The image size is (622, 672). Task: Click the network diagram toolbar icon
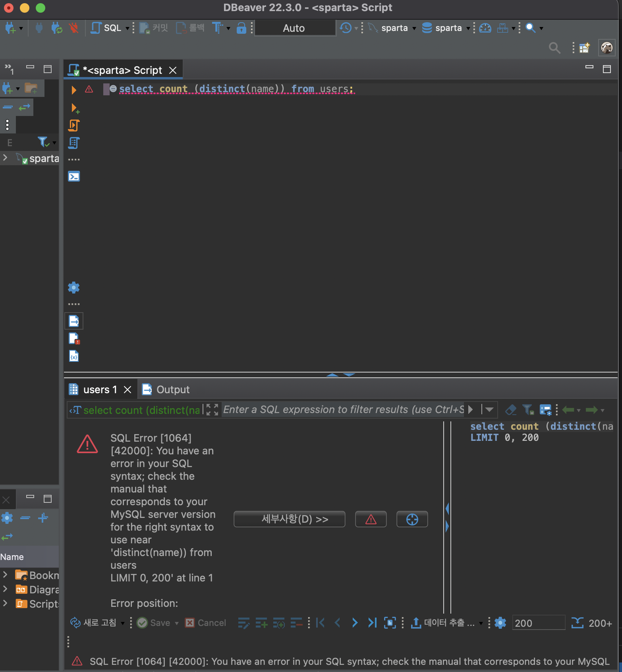pos(502,28)
